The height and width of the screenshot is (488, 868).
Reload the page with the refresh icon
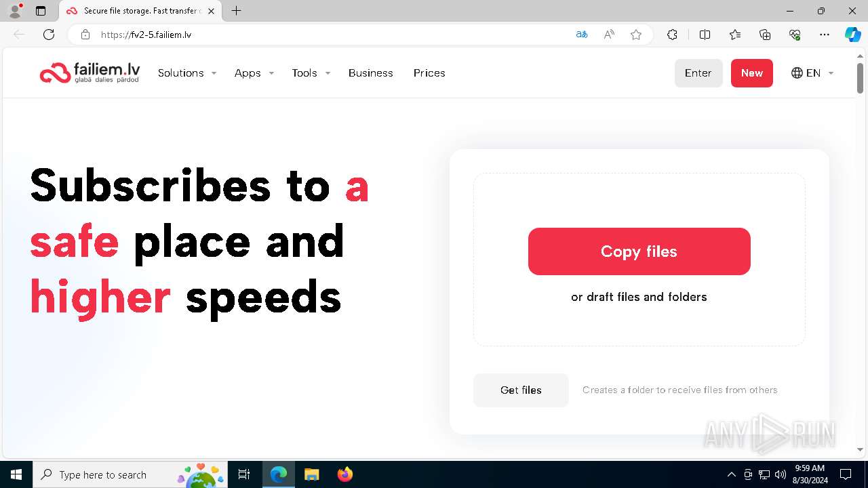pyautogui.click(x=49, y=35)
